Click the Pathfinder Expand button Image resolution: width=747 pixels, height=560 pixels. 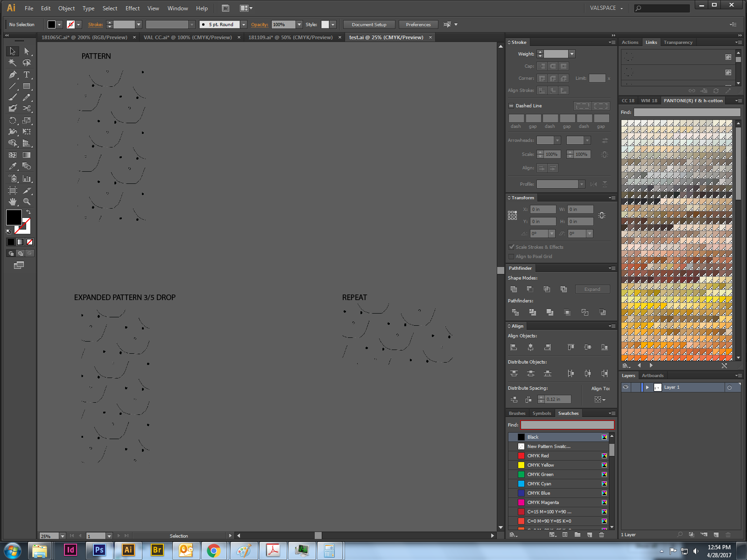592,289
